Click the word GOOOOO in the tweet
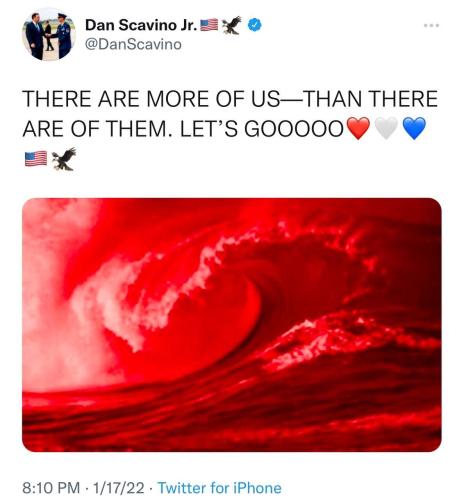 click(x=294, y=129)
